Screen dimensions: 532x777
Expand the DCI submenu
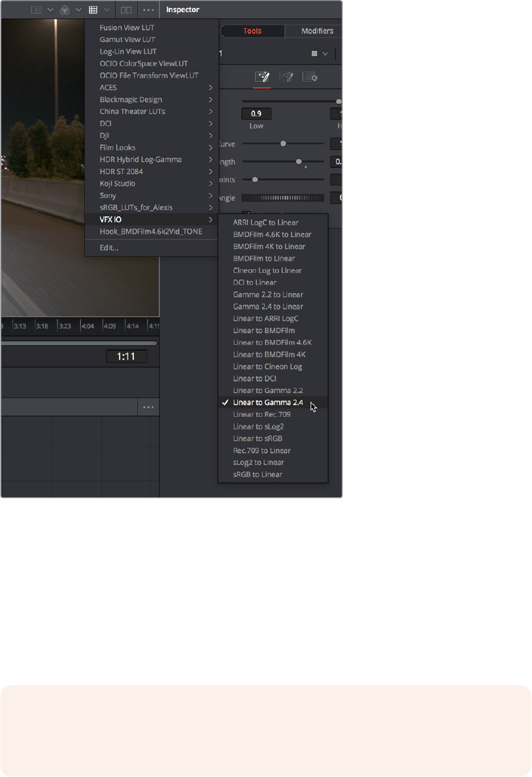(152, 123)
